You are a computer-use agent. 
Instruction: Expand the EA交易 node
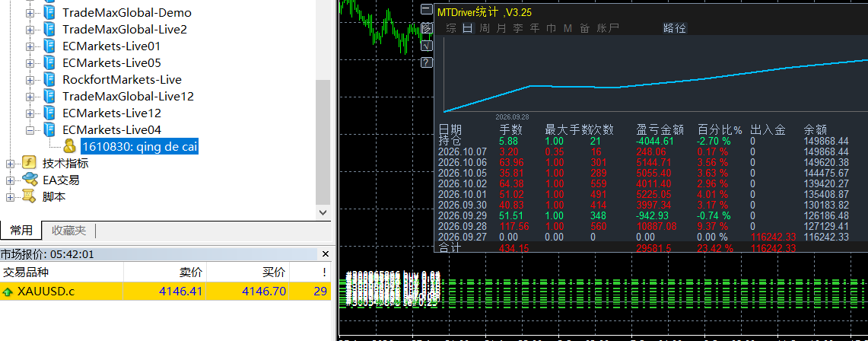click(10, 180)
